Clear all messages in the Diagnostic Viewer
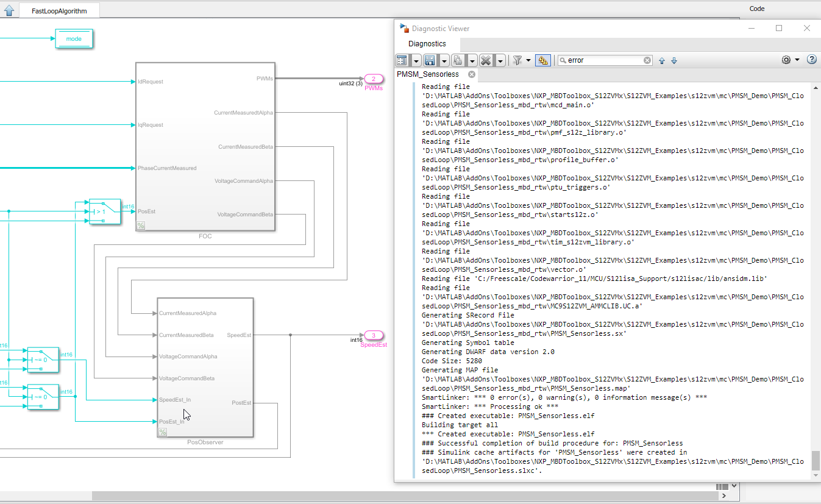Viewport: 821px width, 504px height. point(486,60)
